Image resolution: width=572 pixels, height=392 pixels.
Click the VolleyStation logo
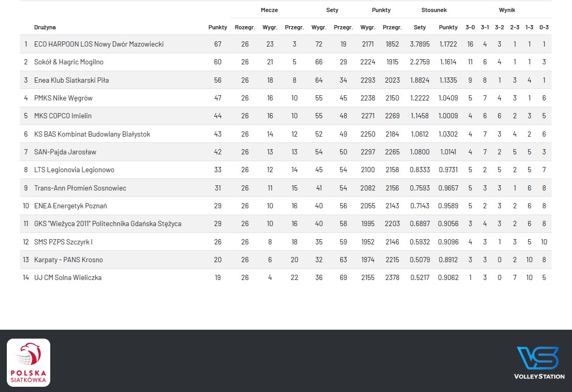(539, 362)
